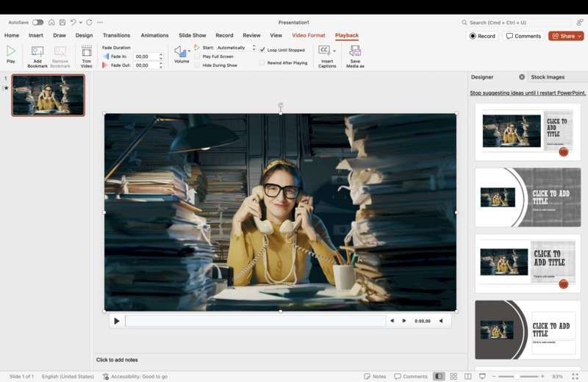
Task: Click the video player seek bar
Action: click(256, 321)
